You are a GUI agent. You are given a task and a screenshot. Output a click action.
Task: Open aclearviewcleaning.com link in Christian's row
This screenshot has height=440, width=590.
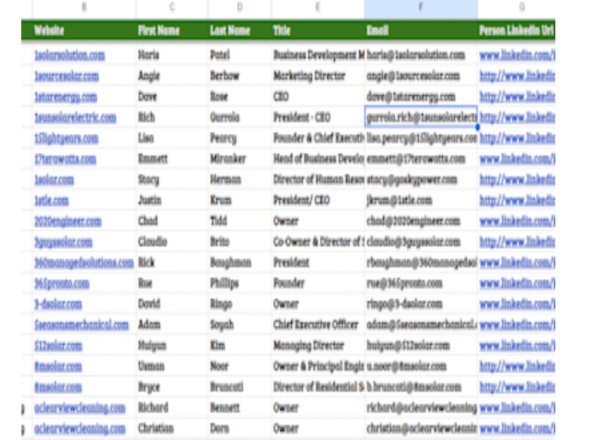click(x=80, y=429)
